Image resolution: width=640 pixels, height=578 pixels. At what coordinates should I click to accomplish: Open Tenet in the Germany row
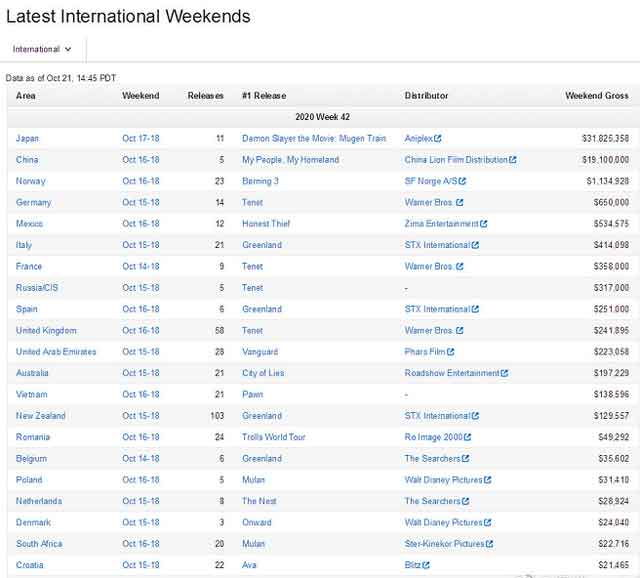point(252,202)
